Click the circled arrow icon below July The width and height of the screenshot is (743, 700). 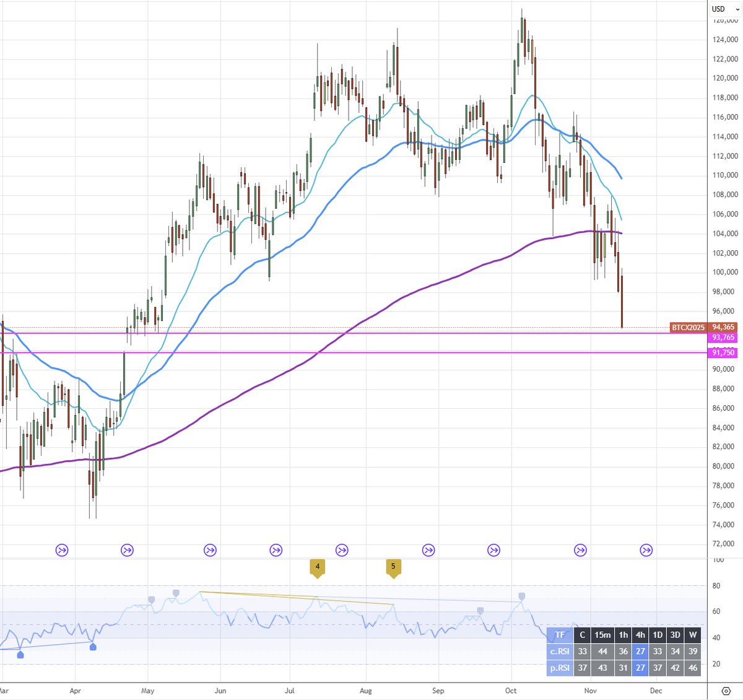tap(275, 549)
